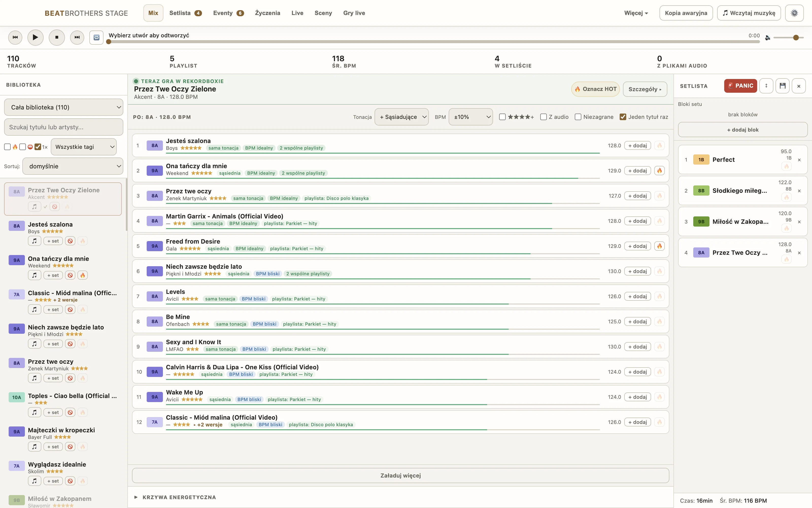Toggle flame on Ona tańczy dla mnie in library
This screenshot has width=812, height=508.
[x=82, y=275]
